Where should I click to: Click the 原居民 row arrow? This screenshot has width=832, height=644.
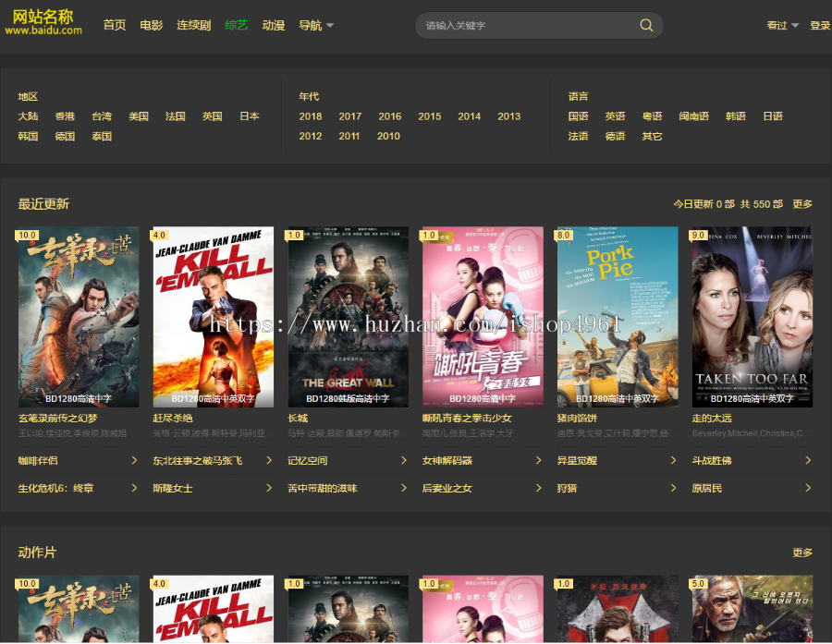pyautogui.click(x=808, y=488)
